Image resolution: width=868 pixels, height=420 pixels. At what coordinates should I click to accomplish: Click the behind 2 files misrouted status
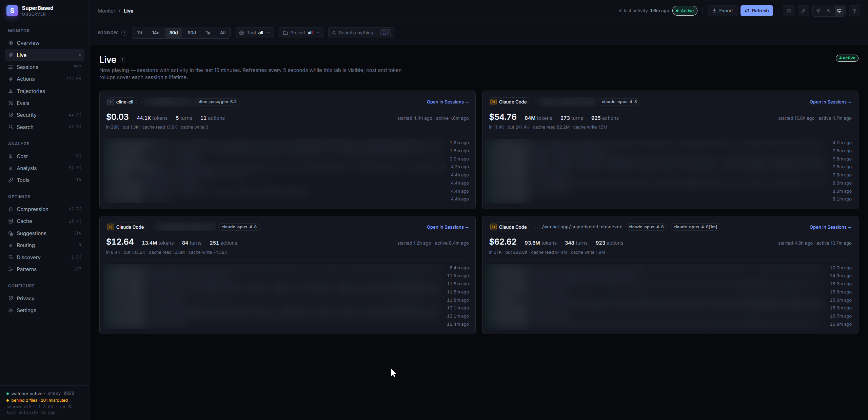click(x=39, y=400)
